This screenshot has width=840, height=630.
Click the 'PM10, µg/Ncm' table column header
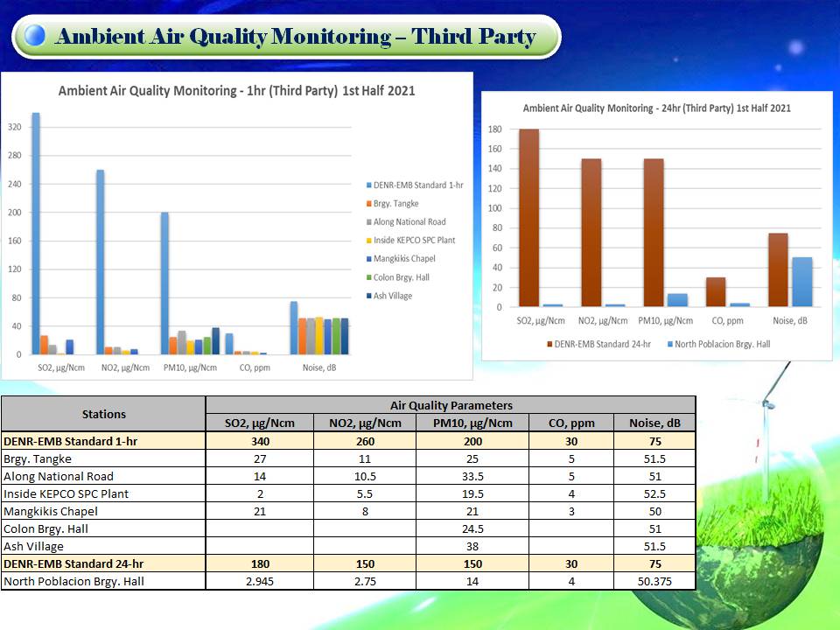click(x=472, y=423)
